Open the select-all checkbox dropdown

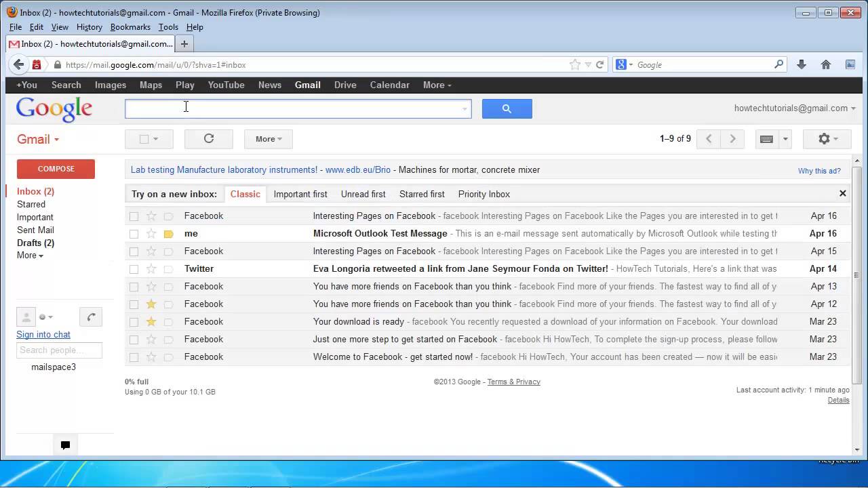(x=156, y=139)
